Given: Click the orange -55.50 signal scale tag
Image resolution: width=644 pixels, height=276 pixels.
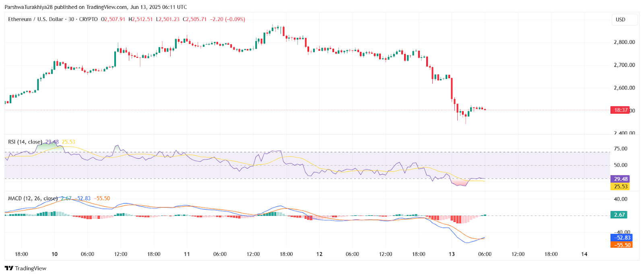Looking at the screenshot, I should pyautogui.click(x=621, y=245).
